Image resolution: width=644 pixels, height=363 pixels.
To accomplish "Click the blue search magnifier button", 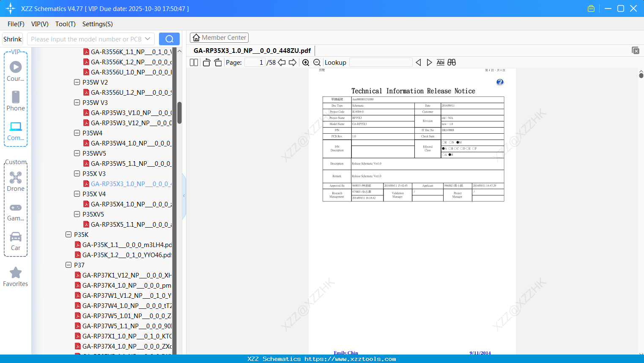I will click(x=169, y=39).
